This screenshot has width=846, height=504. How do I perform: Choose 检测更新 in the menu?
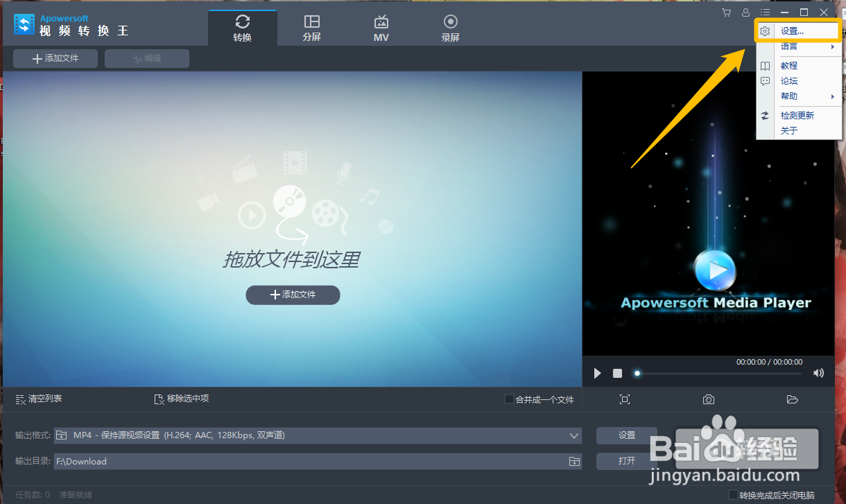point(799,116)
